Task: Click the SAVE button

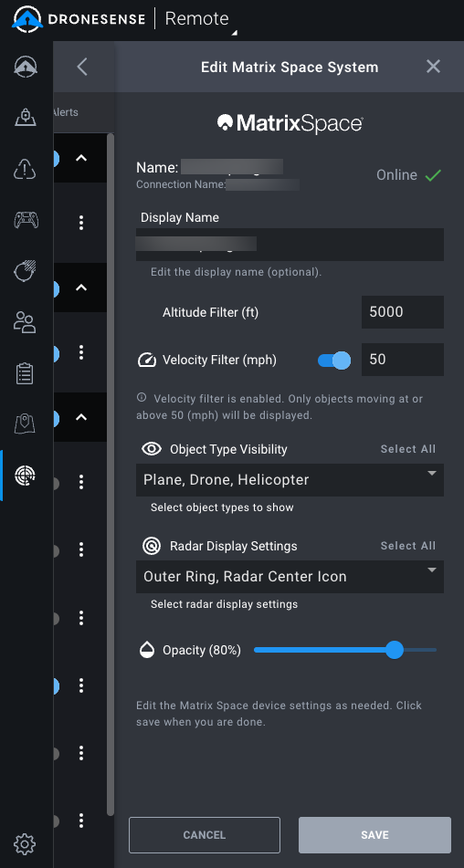Action: click(374, 835)
